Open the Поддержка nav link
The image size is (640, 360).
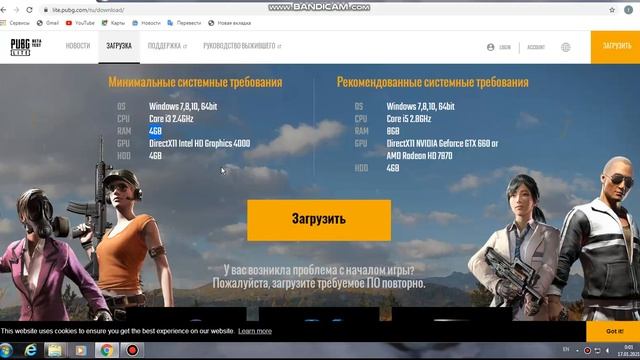(167, 46)
